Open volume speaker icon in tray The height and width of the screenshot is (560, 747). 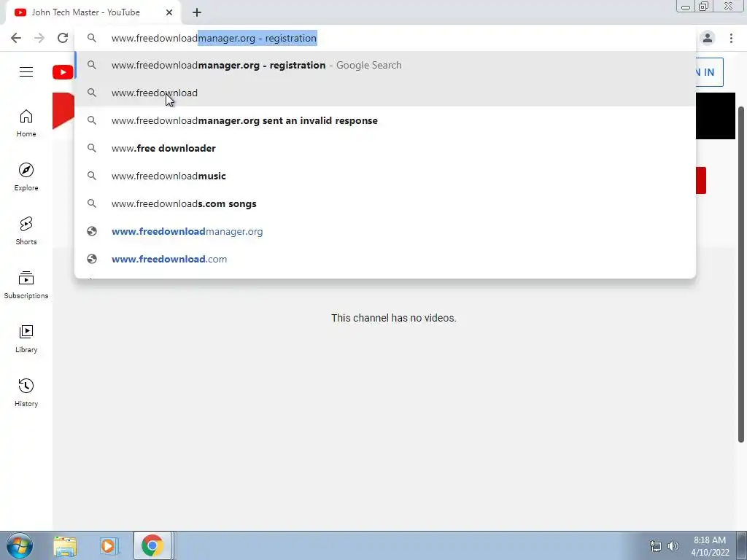673,546
